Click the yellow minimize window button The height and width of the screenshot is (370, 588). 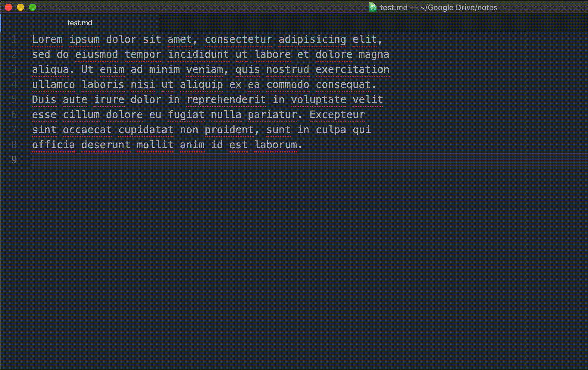[x=20, y=7]
